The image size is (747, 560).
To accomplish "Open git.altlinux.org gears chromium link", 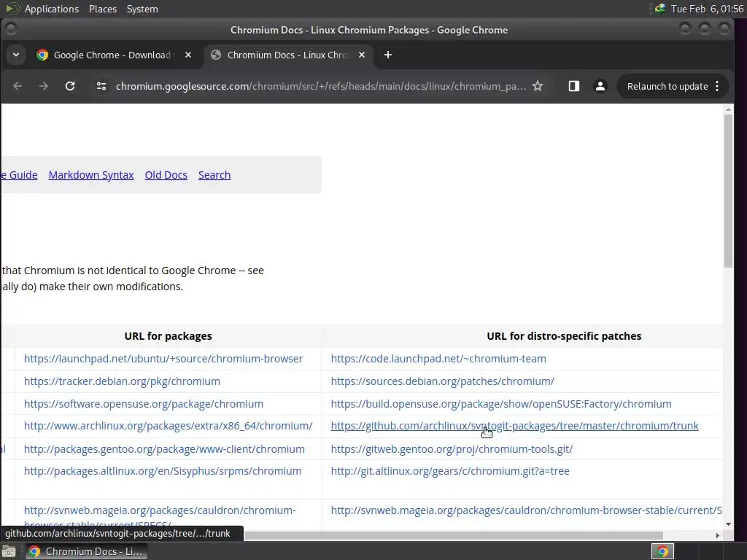I will 450,471.
